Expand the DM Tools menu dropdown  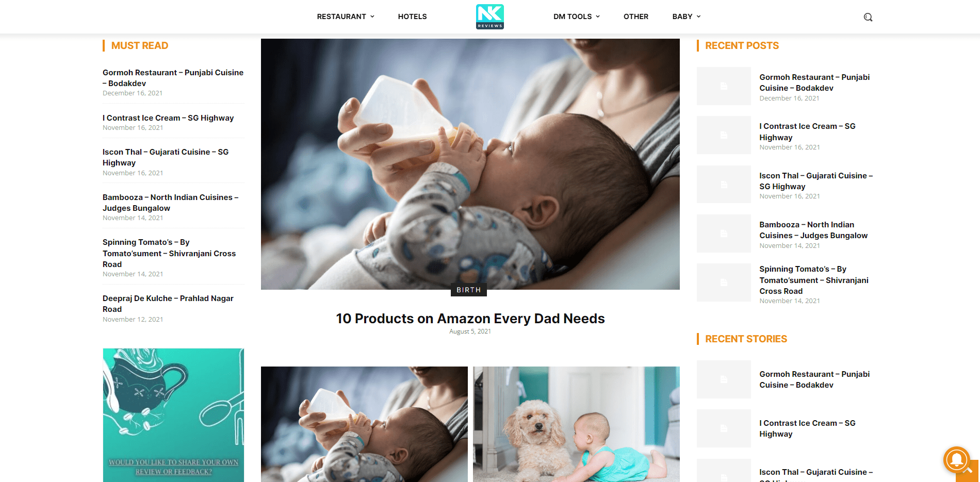tap(577, 16)
